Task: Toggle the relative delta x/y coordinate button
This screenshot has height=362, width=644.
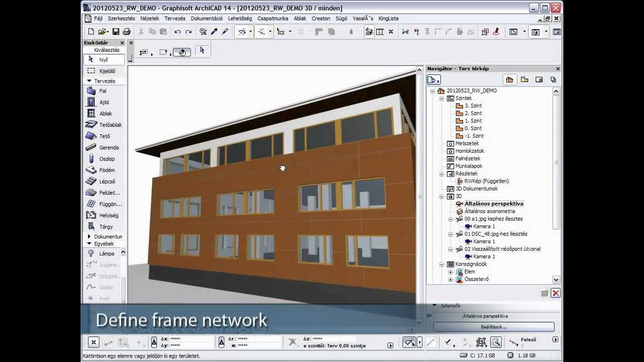Action: click(154, 342)
